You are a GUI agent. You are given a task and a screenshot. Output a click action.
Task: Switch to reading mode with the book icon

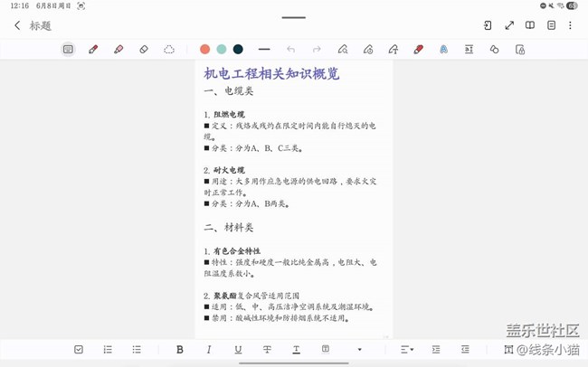coord(530,25)
